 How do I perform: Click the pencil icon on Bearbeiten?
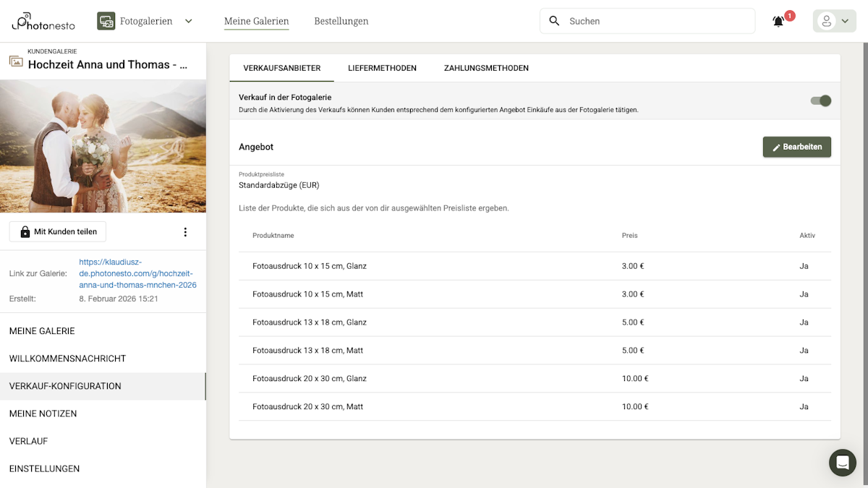[x=776, y=146]
